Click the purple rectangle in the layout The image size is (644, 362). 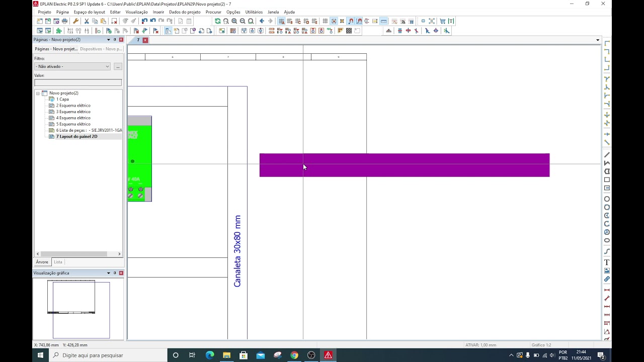click(x=405, y=165)
